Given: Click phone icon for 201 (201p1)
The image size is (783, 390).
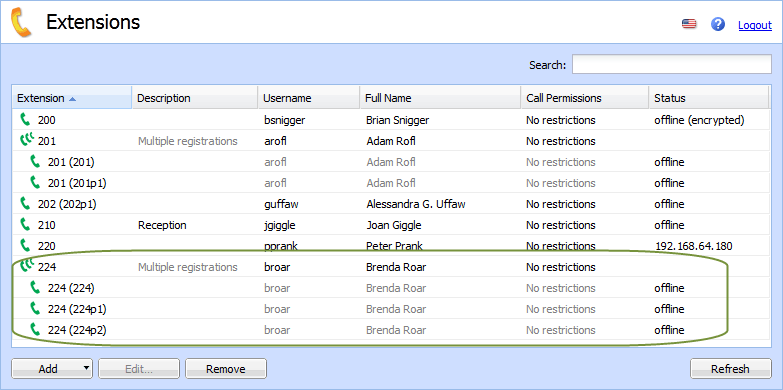Looking at the screenshot, I should 35,183.
